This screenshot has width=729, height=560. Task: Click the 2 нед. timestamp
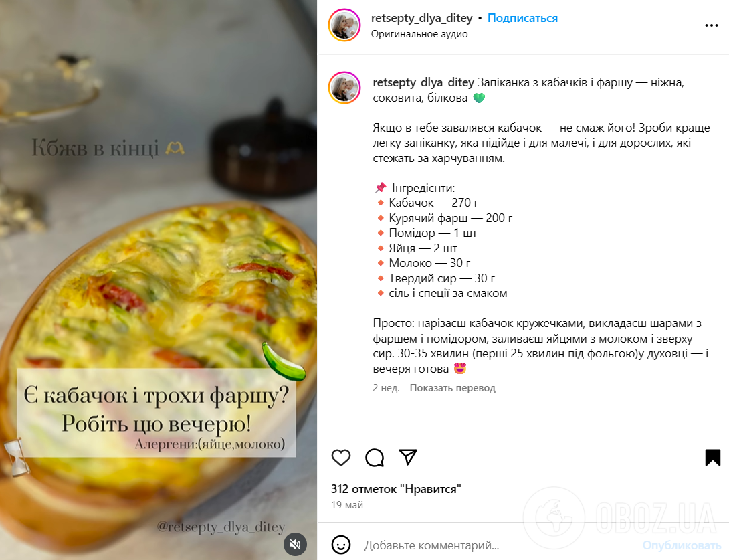[x=386, y=388]
